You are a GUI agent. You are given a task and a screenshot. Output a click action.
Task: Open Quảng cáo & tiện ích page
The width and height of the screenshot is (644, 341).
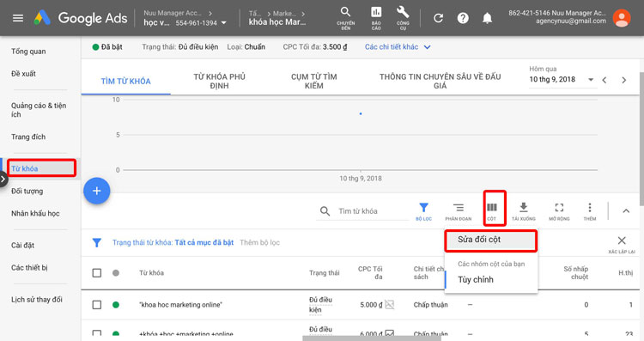pos(39,110)
